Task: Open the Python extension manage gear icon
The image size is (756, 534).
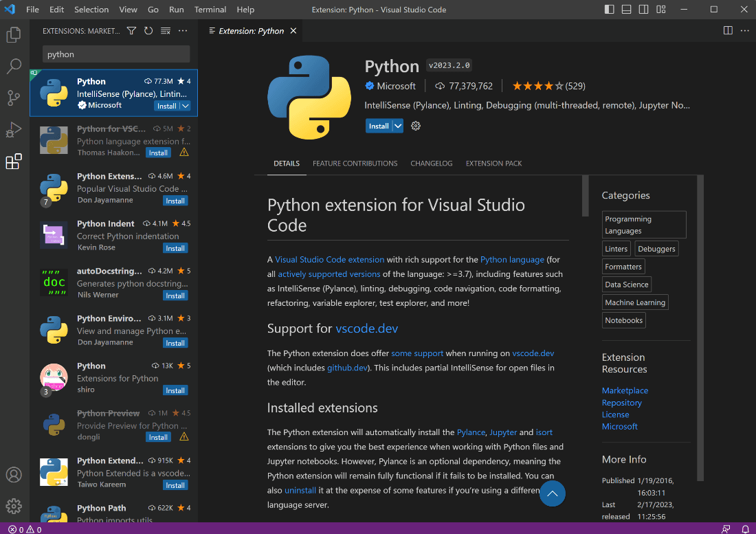Action: tap(415, 126)
